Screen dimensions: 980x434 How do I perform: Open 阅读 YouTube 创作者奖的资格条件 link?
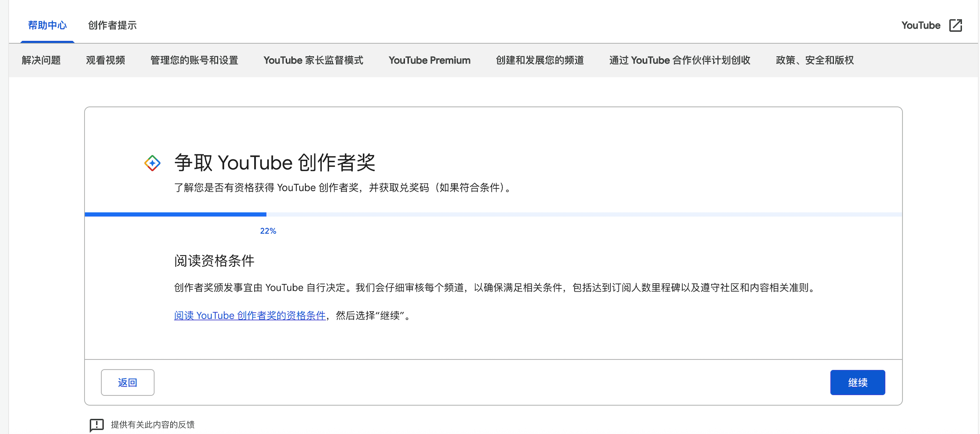click(250, 316)
